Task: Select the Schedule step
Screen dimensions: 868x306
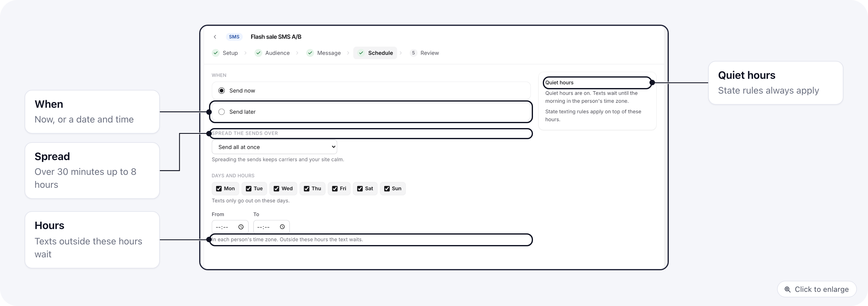Action: pos(375,53)
